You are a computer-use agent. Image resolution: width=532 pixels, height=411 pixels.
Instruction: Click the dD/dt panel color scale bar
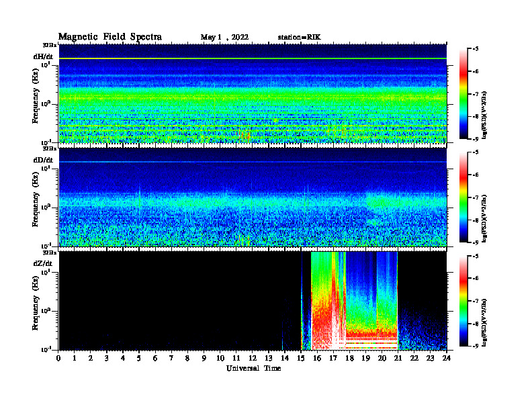tap(463, 197)
